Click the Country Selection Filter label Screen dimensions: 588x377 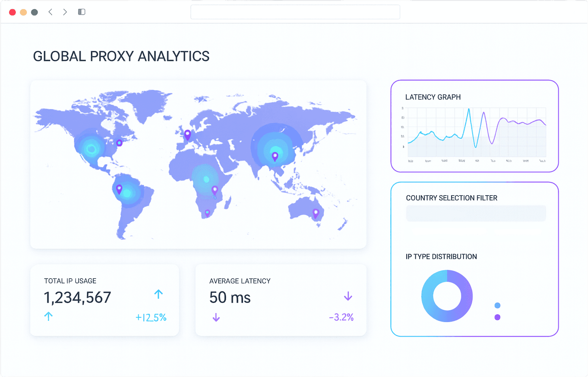click(452, 198)
